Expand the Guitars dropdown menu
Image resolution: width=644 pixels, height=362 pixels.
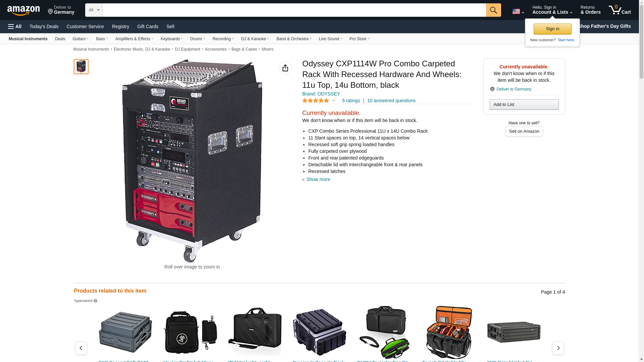point(80,39)
